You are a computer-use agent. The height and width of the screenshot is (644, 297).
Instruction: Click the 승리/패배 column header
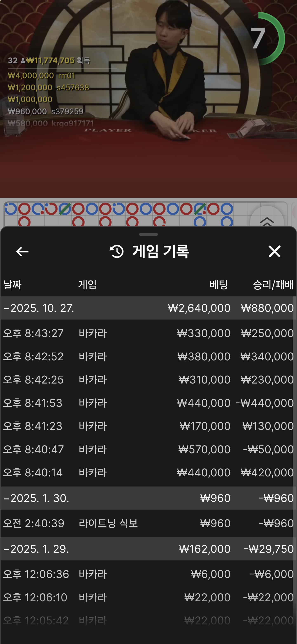[x=273, y=285]
